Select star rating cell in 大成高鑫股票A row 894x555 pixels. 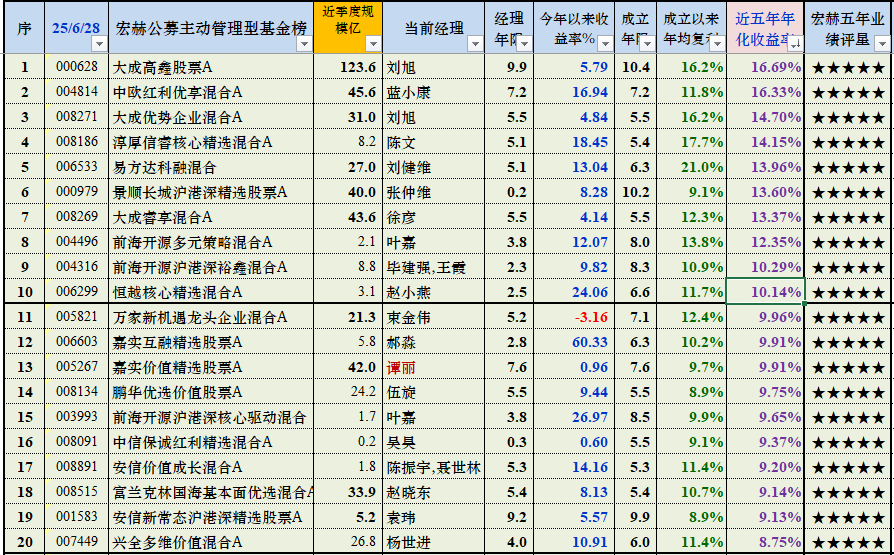tap(848, 67)
